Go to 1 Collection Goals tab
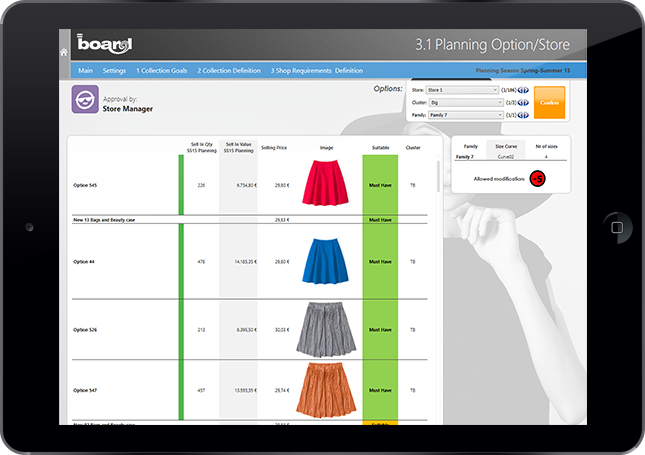 [161, 71]
